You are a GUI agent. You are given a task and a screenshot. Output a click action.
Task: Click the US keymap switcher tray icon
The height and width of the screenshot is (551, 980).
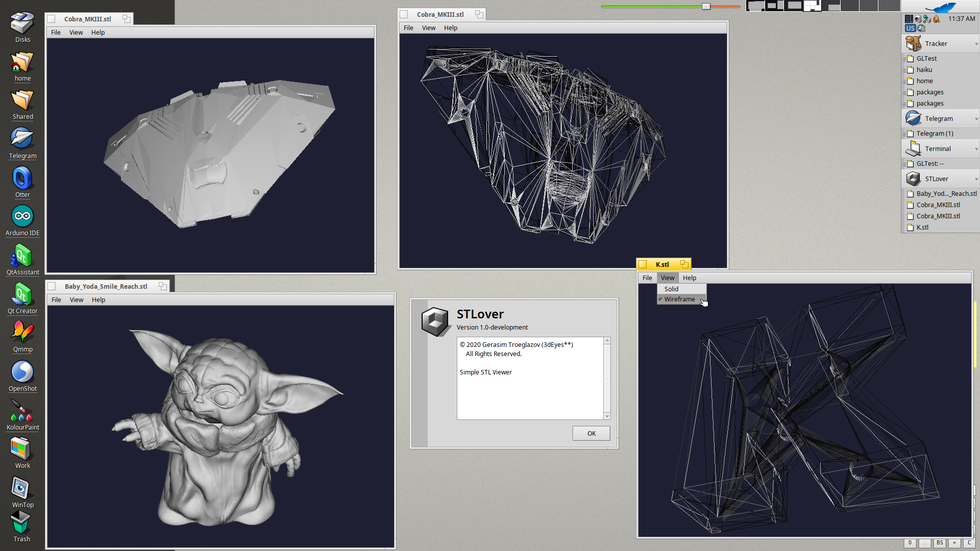pos(910,28)
